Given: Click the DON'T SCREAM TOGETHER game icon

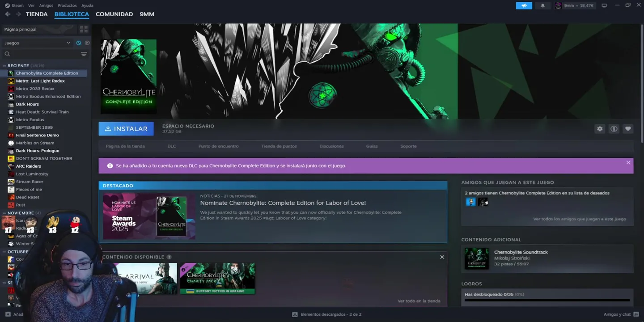Looking at the screenshot, I should point(11,158).
